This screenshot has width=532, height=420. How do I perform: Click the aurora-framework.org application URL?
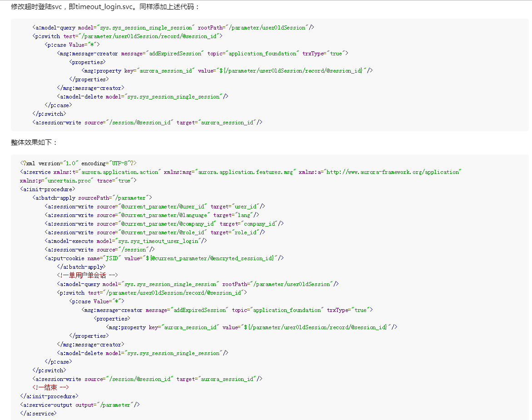(393, 172)
